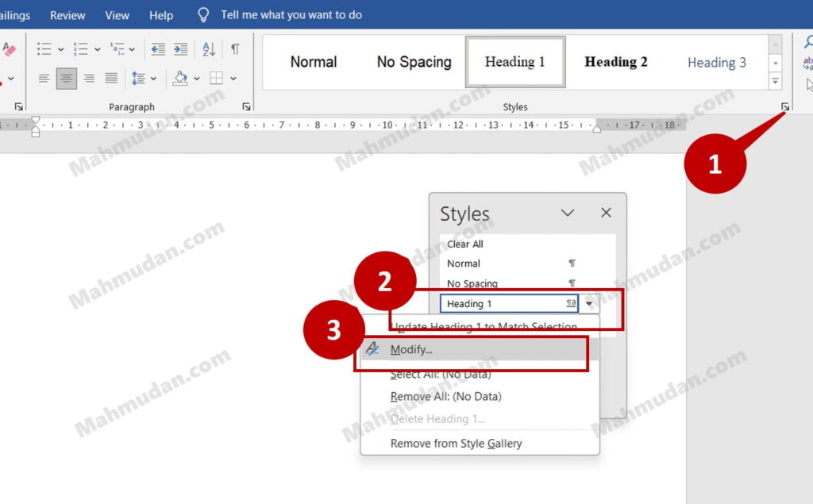813x504 pixels.
Task: Apply the Heading 2 gallery style
Action: point(616,62)
